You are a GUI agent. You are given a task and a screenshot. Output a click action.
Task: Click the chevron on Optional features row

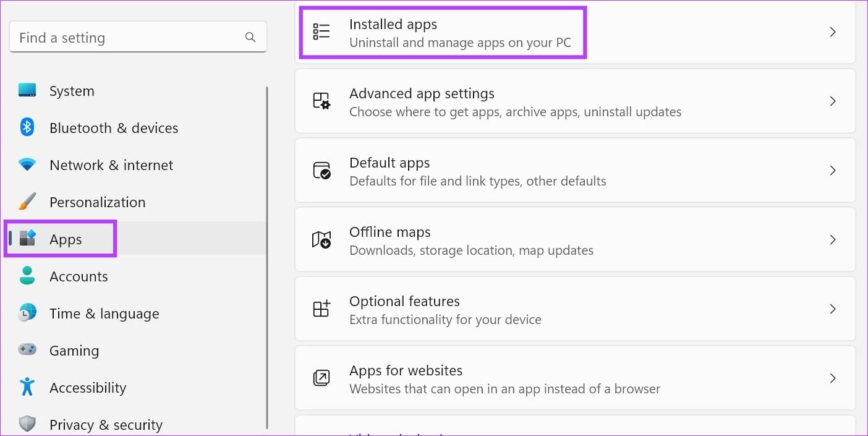(833, 309)
